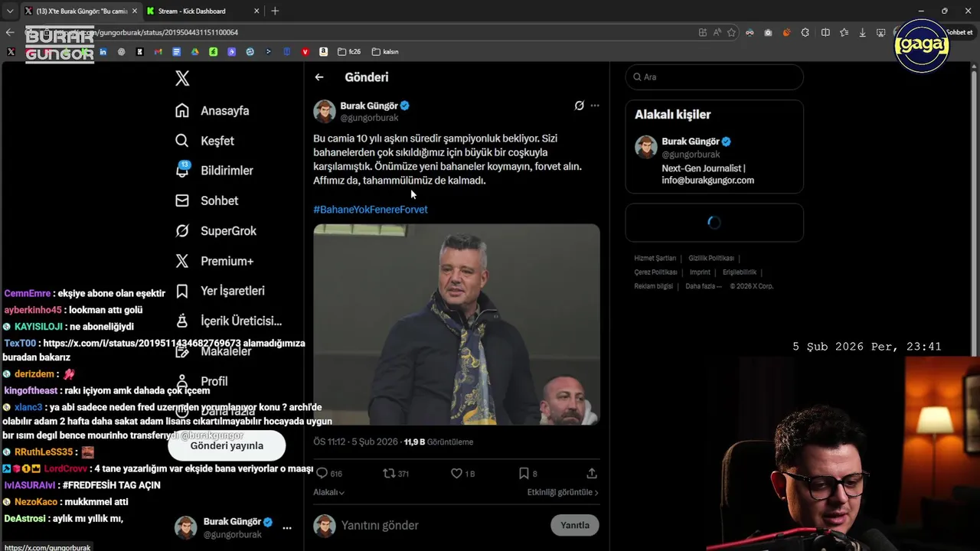Bookmark the post showing 8 bookmarks
This screenshot has height=551, width=980.
(528, 474)
